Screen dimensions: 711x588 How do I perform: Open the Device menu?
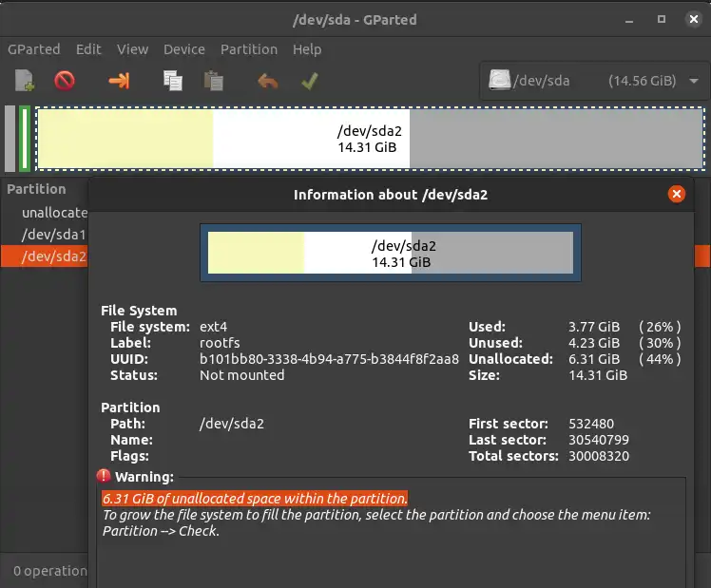[x=184, y=49]
